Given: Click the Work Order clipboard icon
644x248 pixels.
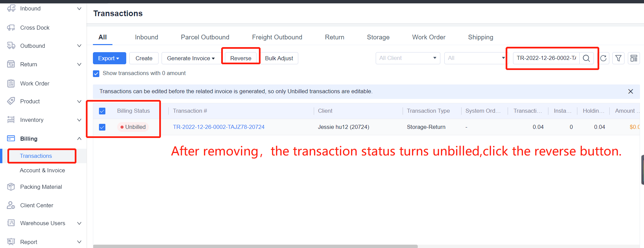Looking at the screenshot, I should point(11,83).
